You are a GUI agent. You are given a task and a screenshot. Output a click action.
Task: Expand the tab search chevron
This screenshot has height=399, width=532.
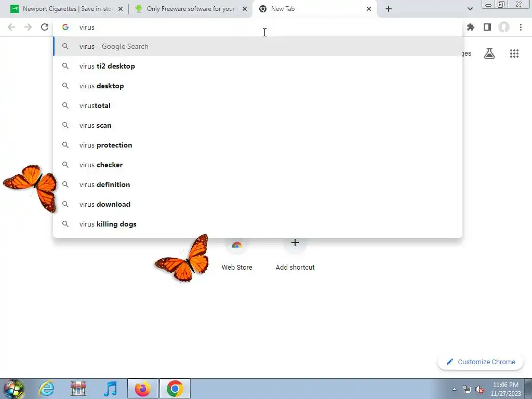(470, 9)
